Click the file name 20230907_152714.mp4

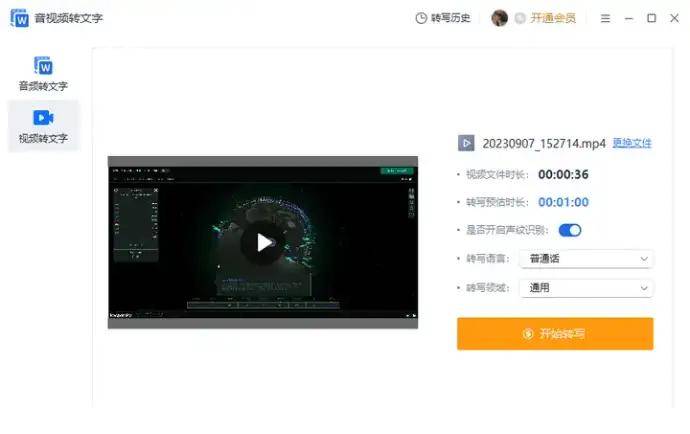(544, 143)
